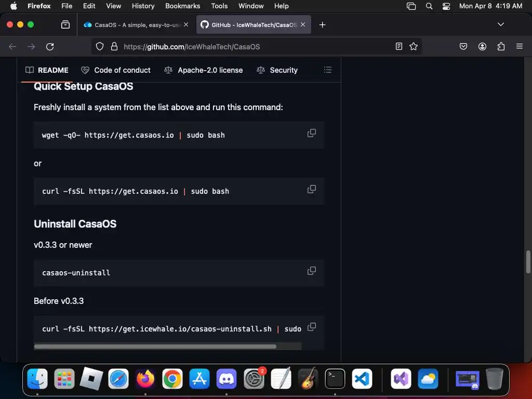Bookmark this page with star icon
The width and height of the screenshot is (532, 399).
[x=413, y=46]
